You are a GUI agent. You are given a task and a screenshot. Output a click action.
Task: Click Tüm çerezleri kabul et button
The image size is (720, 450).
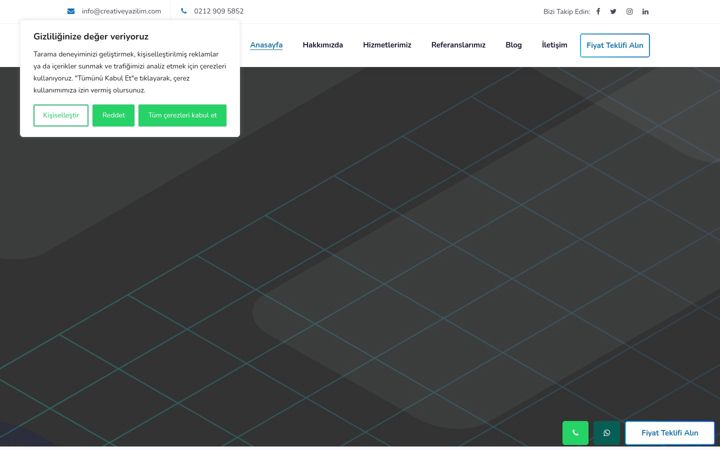[x=182, y=115]
